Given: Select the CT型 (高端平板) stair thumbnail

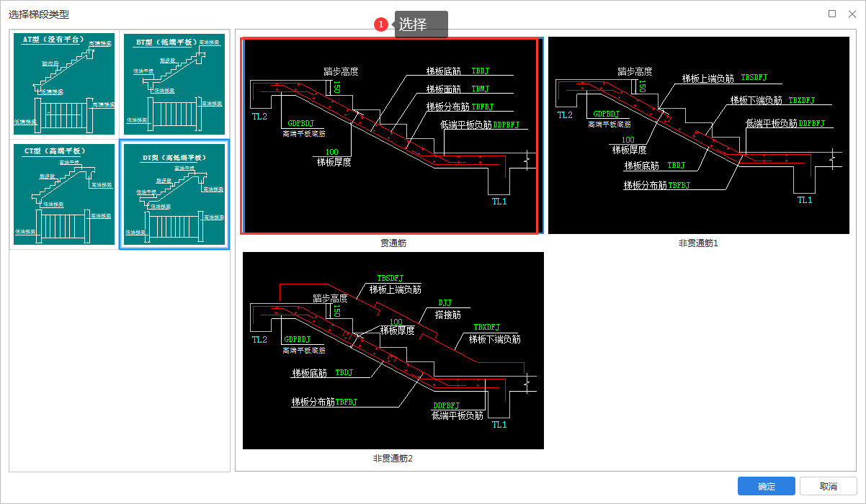Looking at the screenshot, I should coord(64,194).
